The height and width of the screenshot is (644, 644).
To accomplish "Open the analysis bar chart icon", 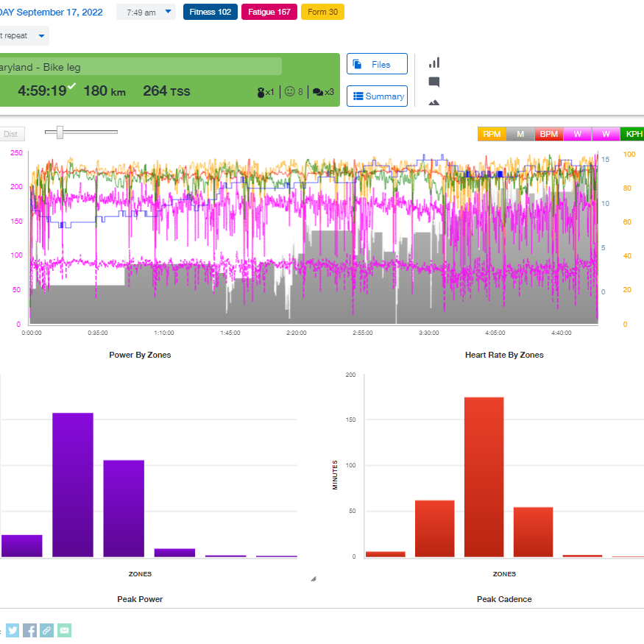I will (x=434, y=63).
